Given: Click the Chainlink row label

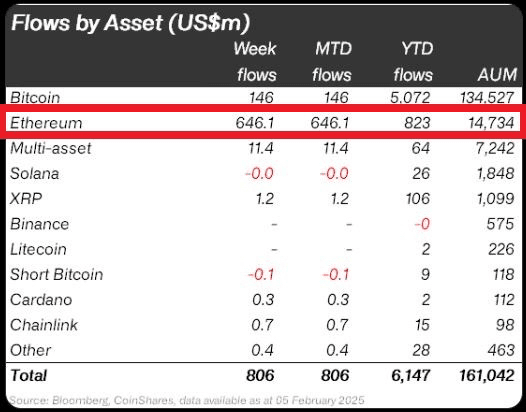Looking at the screenshot, I should [x=44, y=325].
